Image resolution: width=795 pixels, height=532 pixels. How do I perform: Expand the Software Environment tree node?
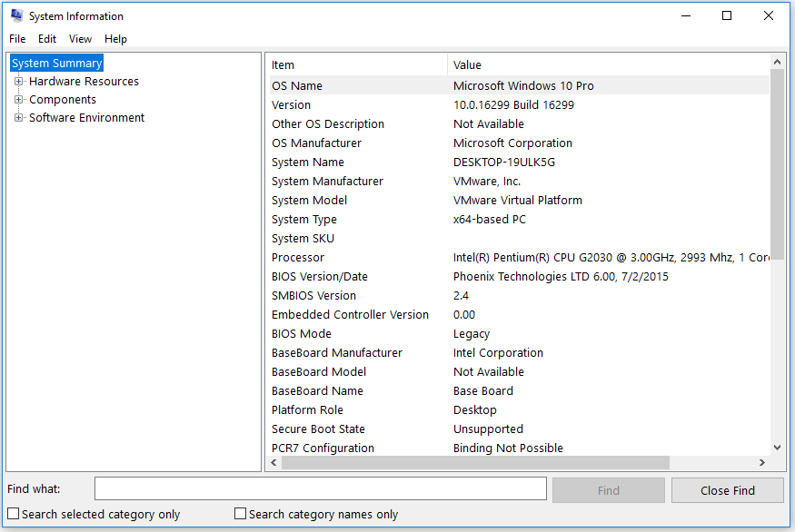coord(19,117)
